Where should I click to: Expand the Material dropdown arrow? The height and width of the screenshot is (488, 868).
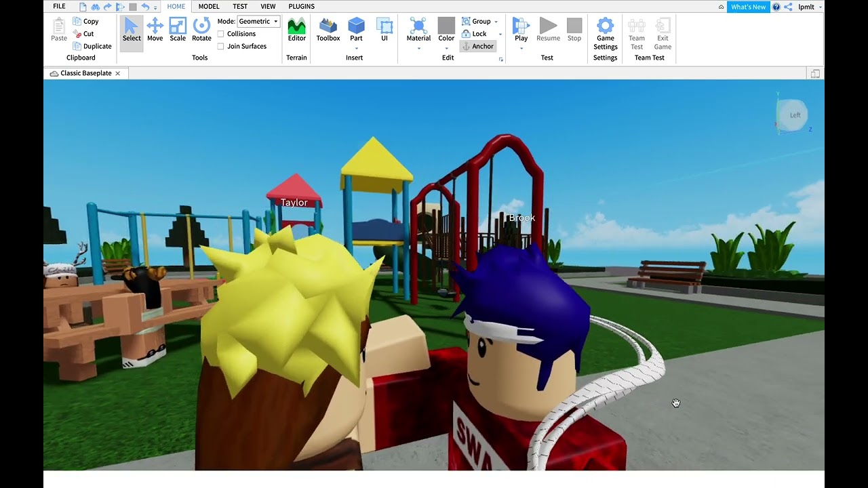point(418,48)
